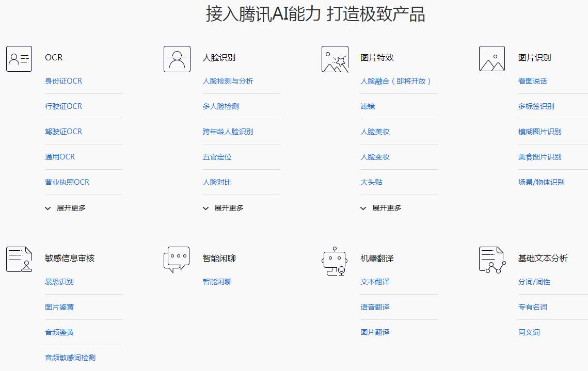Open the 语音翻译 link

click(375, 308)
